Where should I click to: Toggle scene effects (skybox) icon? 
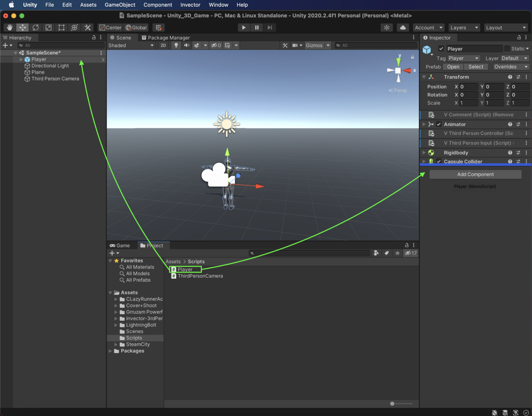197,45
